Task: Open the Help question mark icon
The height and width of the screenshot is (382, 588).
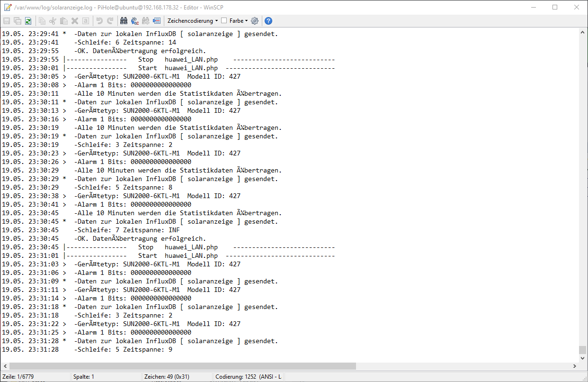Action: (x=268, y=21)
